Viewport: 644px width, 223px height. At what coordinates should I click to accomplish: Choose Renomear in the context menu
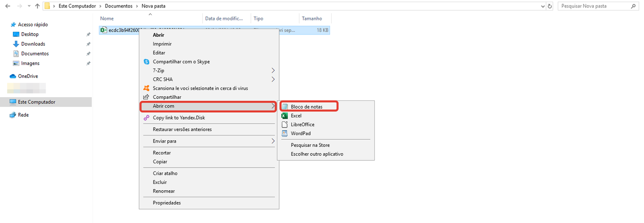coord(164,191)
